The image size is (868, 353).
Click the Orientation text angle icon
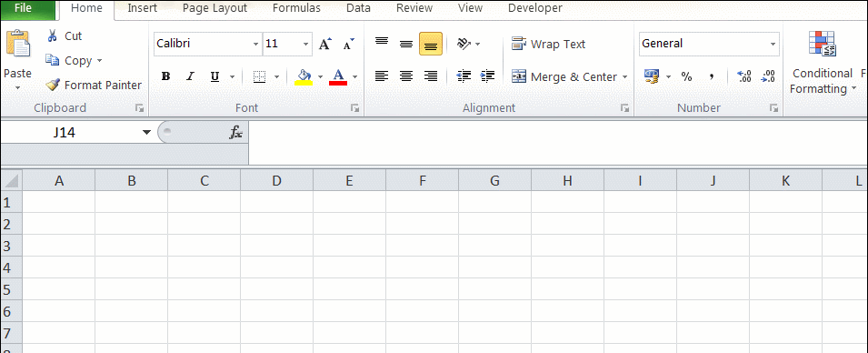[464, 44]
